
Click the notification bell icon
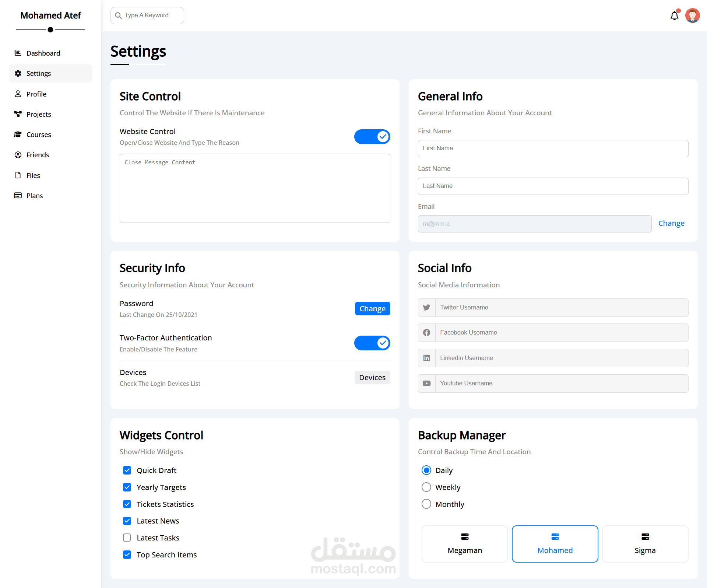coord(674,16)
